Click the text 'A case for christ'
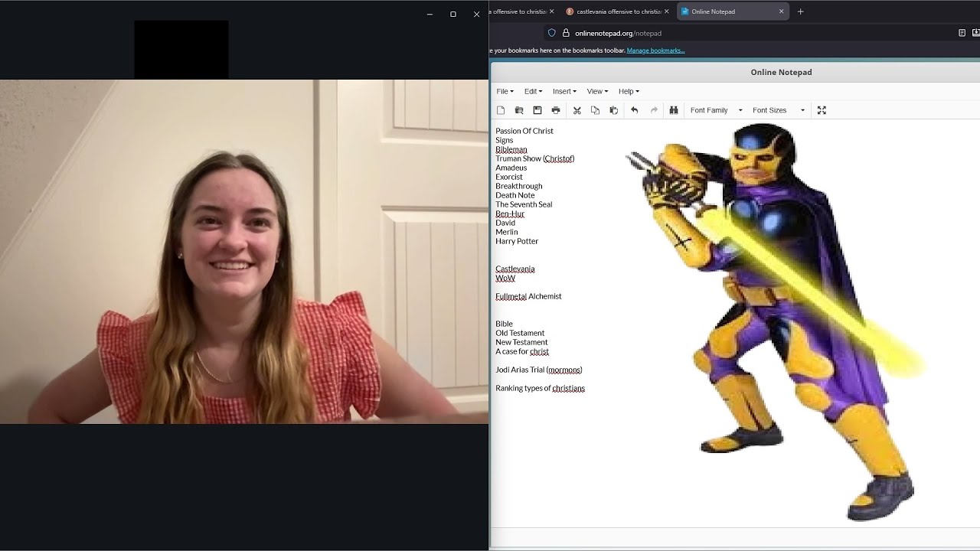Viewport: 980px width, 551px height. pyautogui.click(x=522, y=351)
